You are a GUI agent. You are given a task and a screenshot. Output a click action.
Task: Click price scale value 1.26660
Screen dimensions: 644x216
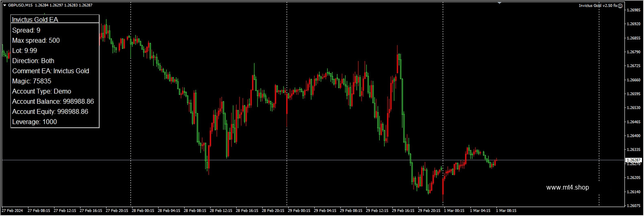point(634,80)
